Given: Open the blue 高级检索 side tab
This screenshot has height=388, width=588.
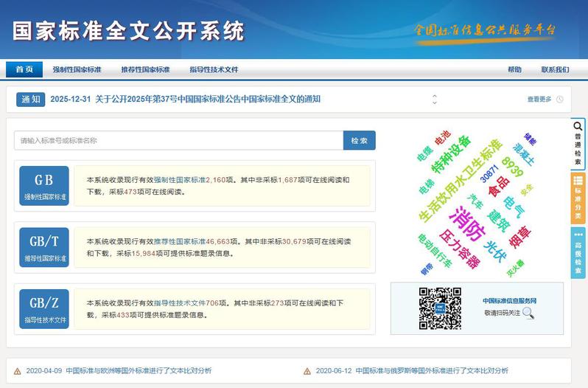Looking at the screenshot, I should (x=578, y=253).
